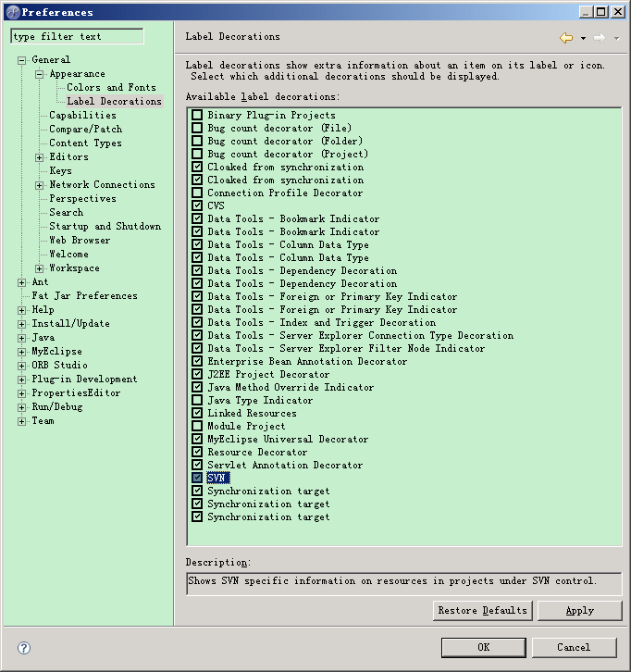The image size is (631, 672).
Task: Select Startup and Shutdown item
Action: pyautogui.click(x=105, y=226)
